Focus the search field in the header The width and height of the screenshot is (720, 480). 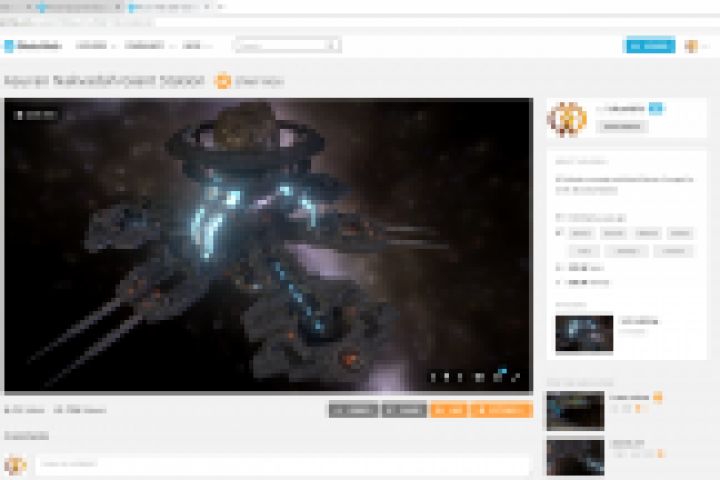(x=287, y=45)
